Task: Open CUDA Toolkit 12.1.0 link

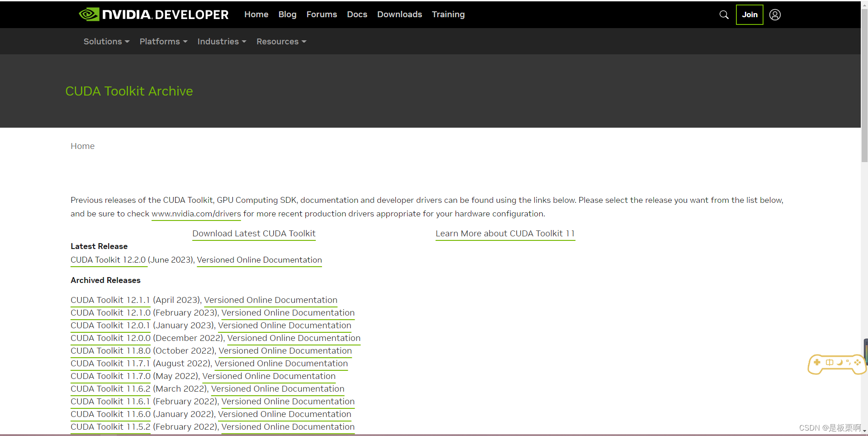Action: click(110, 313)
